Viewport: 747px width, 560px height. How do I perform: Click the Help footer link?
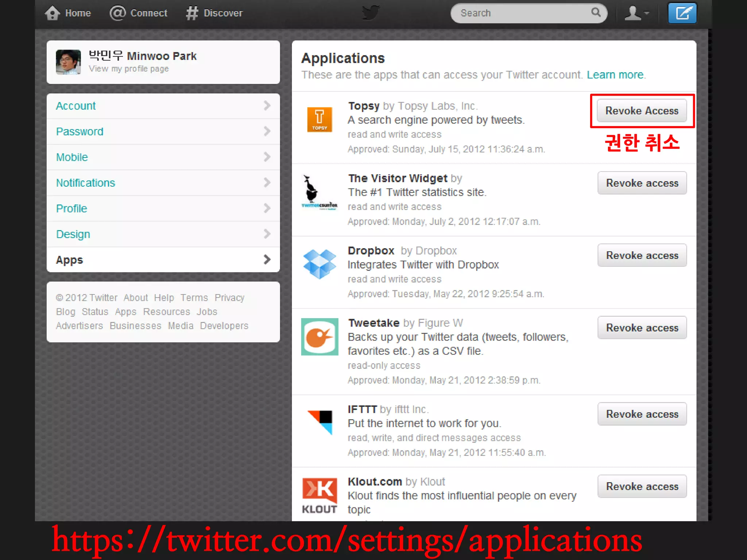coord(164,298)
